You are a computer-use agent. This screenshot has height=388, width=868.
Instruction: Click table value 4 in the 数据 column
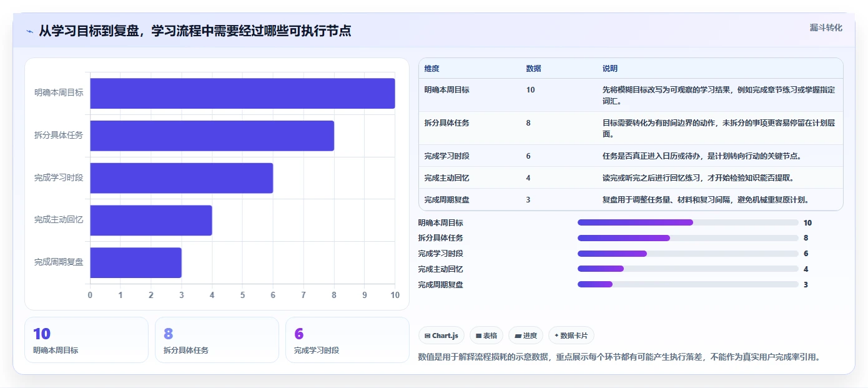coord(528,178)
